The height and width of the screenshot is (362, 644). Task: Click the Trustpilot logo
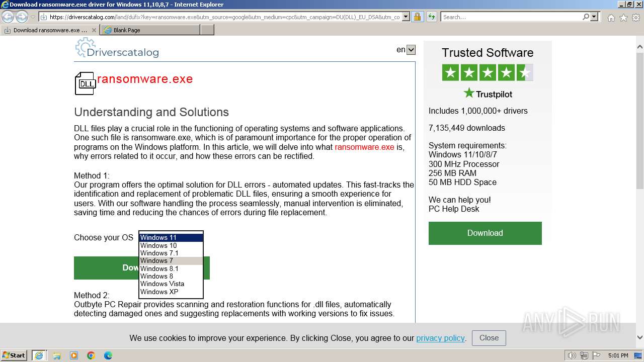(488, 94)
